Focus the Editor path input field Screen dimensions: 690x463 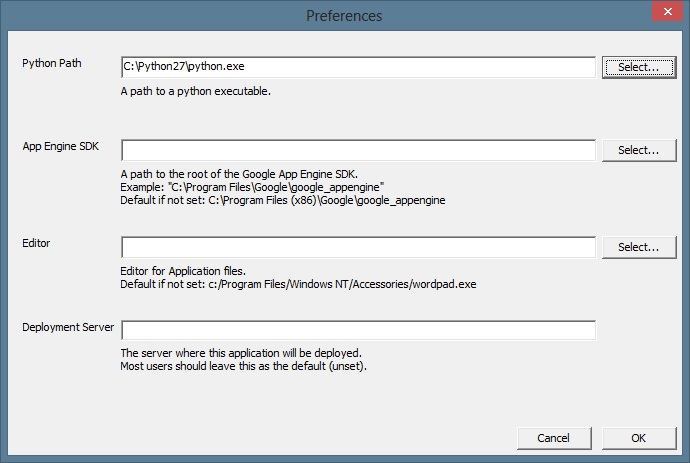tap(358, 247)
